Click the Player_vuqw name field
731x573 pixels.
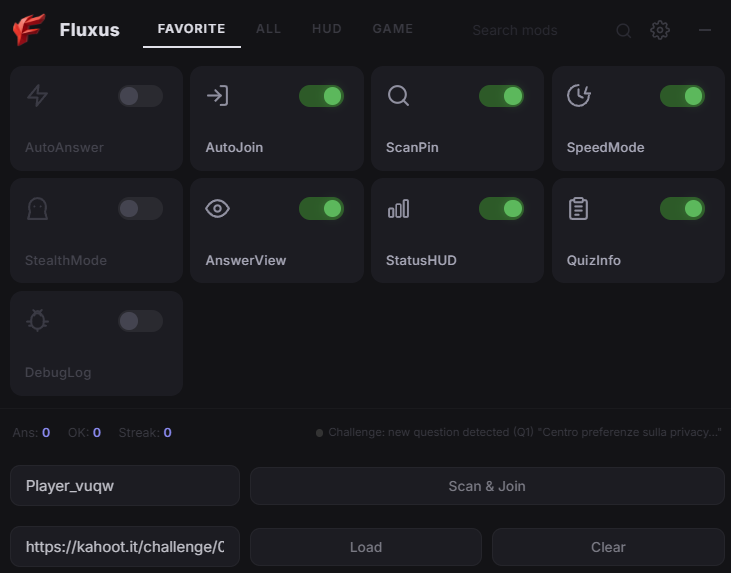tap(125, 485)
